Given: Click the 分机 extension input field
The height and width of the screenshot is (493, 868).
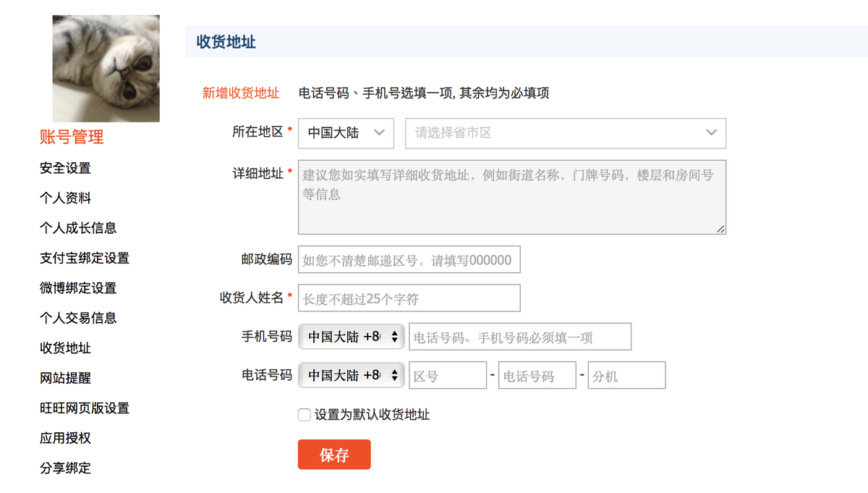Looking at the screenshot, I should (x=626, y=376).
